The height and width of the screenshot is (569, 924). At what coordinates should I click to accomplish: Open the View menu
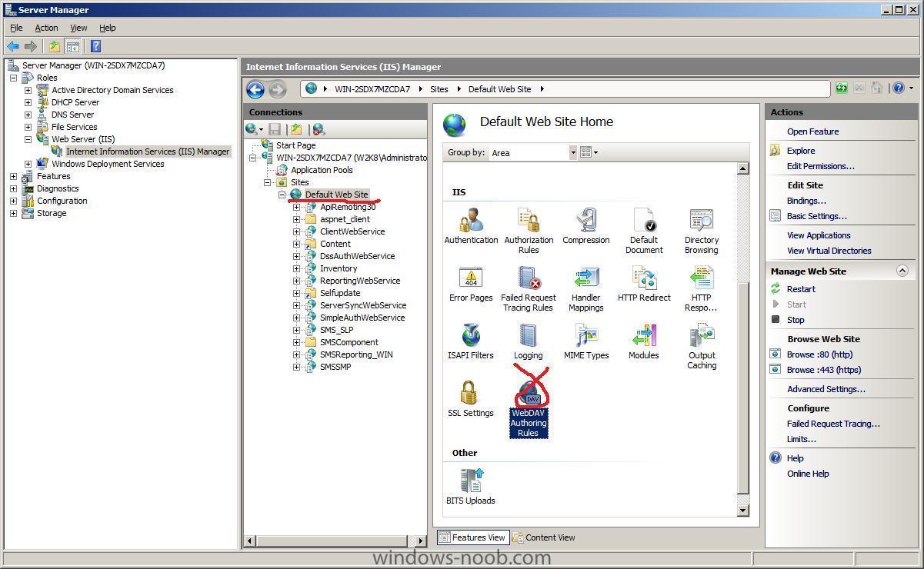78,28
